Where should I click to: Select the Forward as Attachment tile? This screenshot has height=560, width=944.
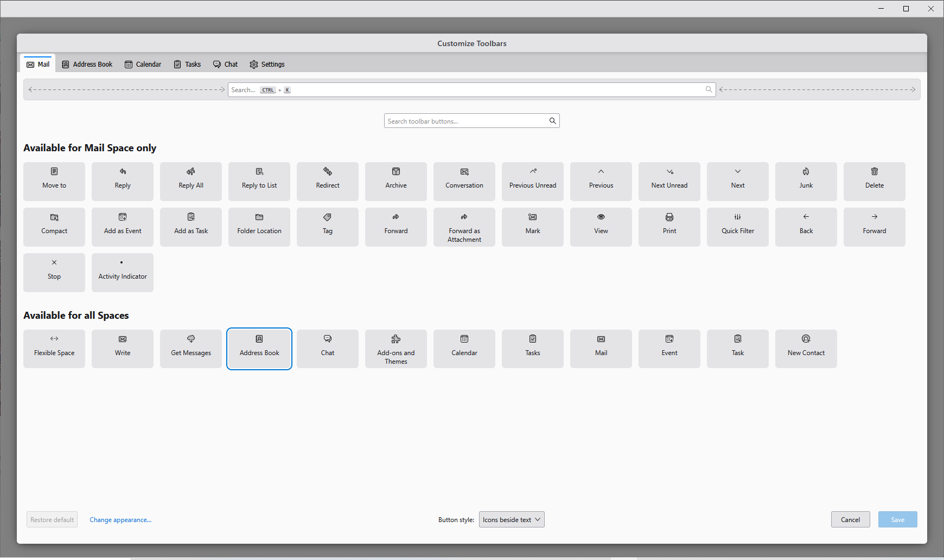[x=464, y=227]
